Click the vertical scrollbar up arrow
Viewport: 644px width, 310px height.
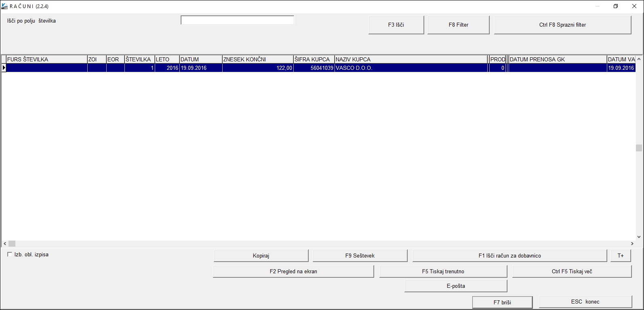[x=639, y=59]
